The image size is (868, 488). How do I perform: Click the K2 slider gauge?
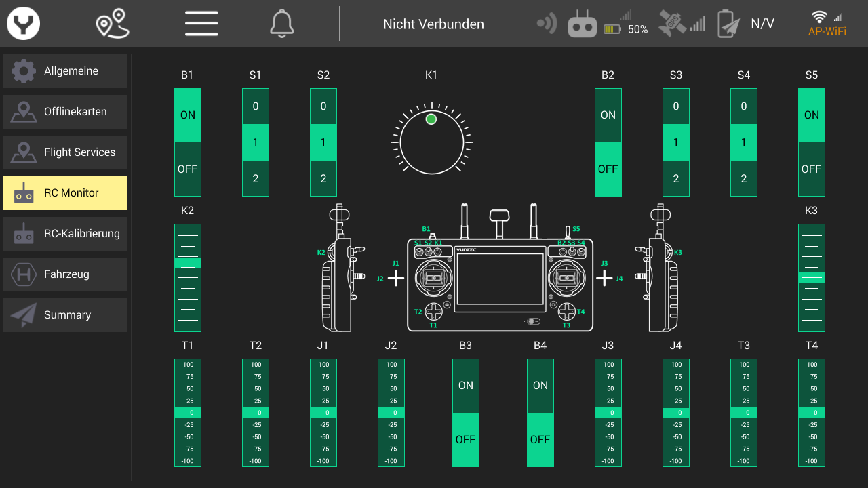pyautogui.click(x=188, y=278)
